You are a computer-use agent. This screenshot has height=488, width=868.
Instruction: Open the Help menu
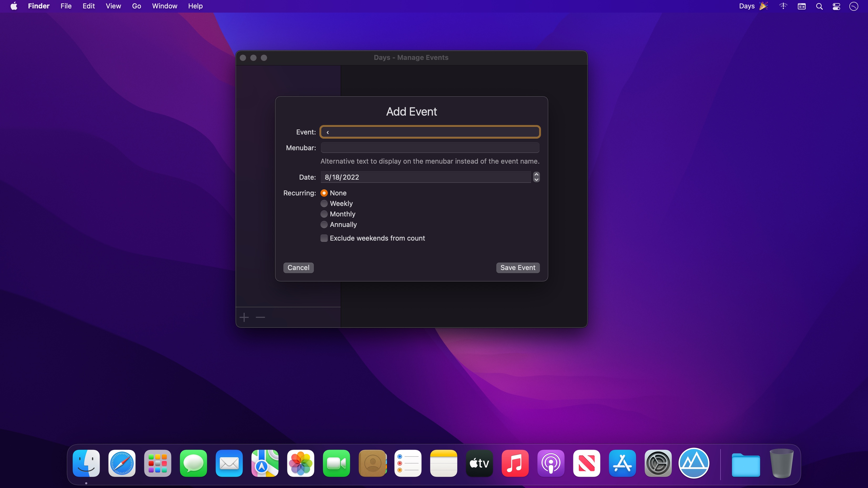[195, 6]
